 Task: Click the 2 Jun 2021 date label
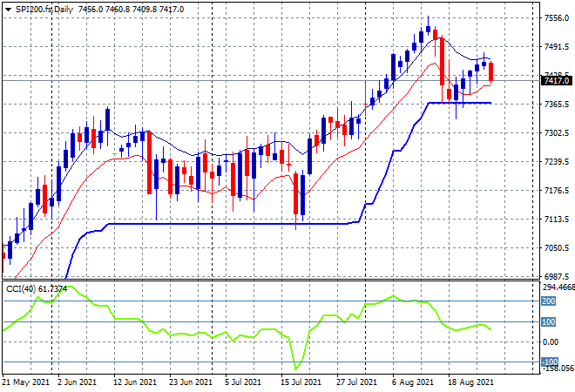click(77, 382)
